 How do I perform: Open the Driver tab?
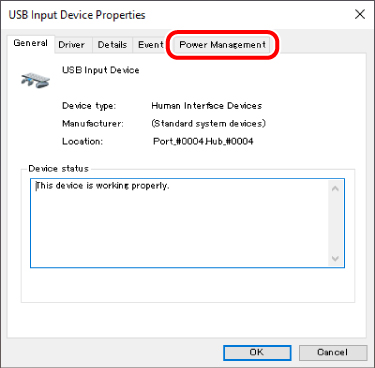coord(72,45)
